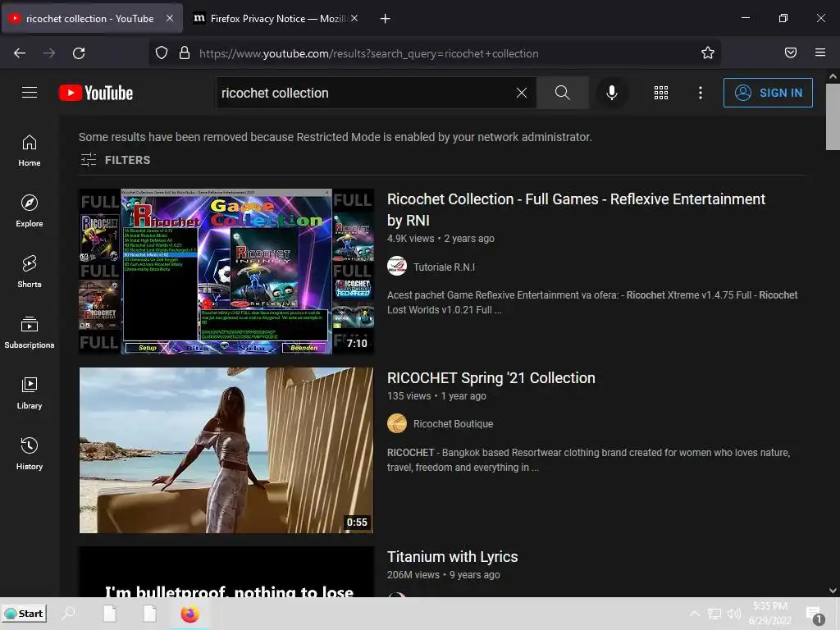Open the taskbar search magnifier
This screenshot has width=840, height=630.
click(69, 614)
